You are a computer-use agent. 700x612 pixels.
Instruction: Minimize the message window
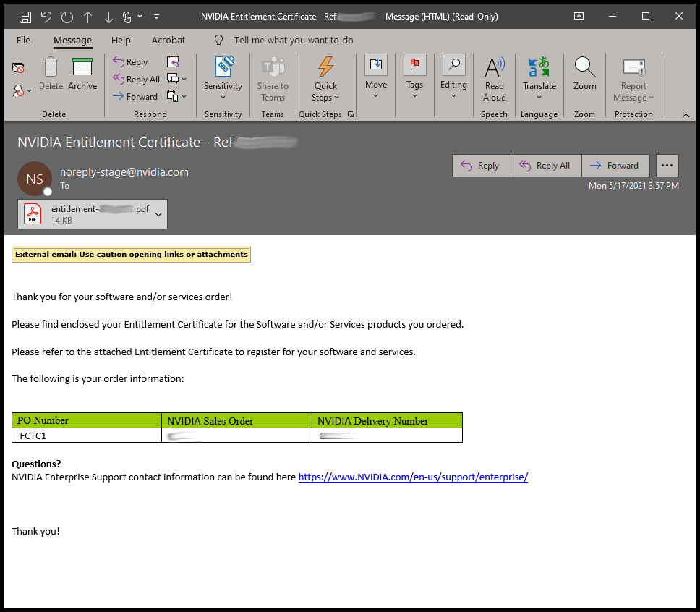click(x=612, y=17)
